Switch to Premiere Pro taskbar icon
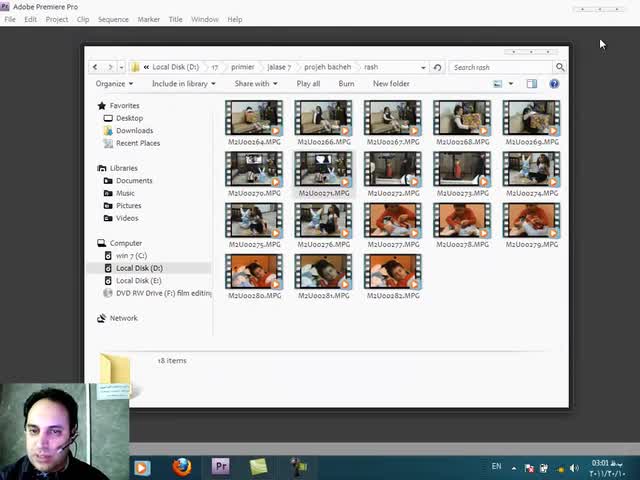 click(x=220, y=466)
